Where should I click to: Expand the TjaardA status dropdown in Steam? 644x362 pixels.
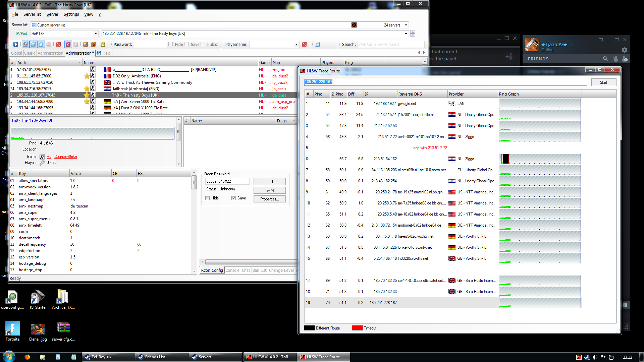click(571, 45)
